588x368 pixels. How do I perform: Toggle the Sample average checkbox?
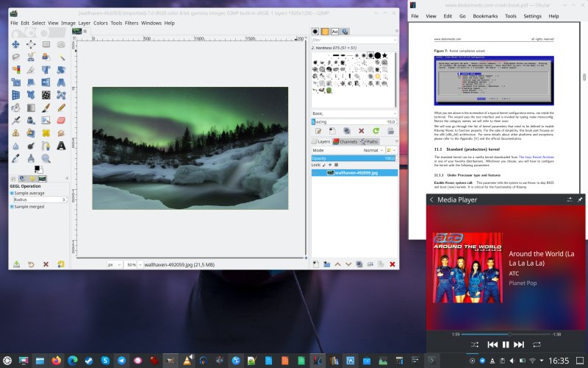[x=12, y=194]
